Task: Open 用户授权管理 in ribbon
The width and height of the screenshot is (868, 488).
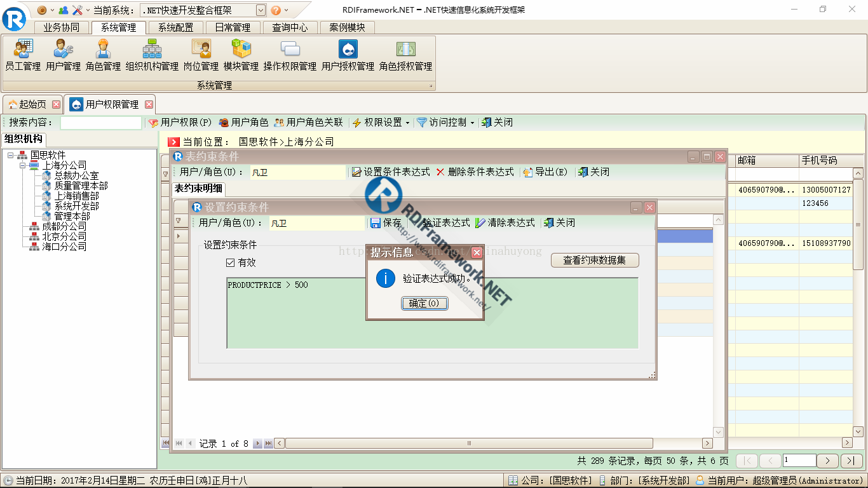Action: click(x=348, y=55)
